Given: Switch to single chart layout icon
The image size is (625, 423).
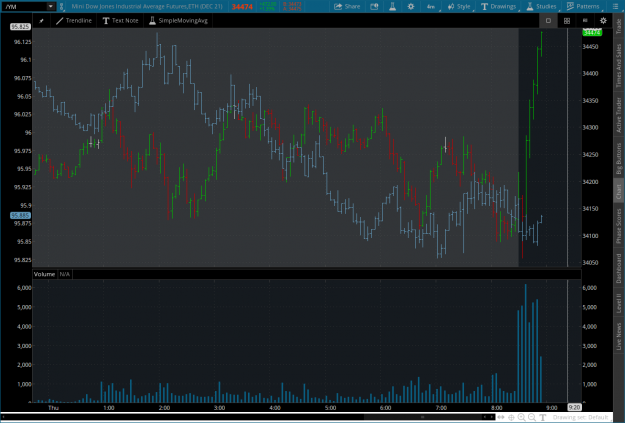Looking at the screenshot, I should coord(548,21).
